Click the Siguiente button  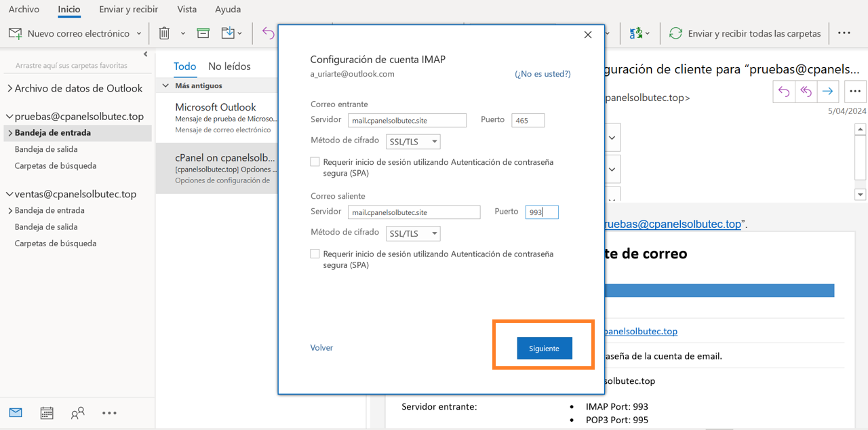tap(544, 348)
